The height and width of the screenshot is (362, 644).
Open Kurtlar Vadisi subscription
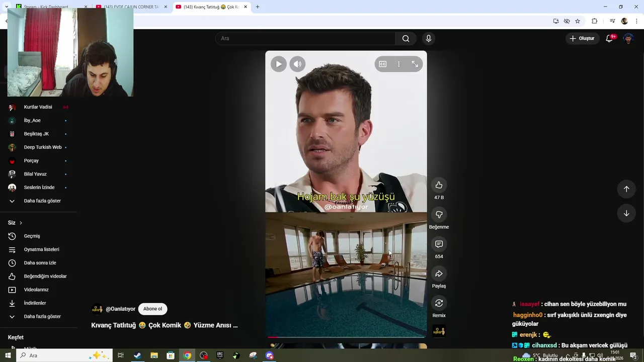38,107
